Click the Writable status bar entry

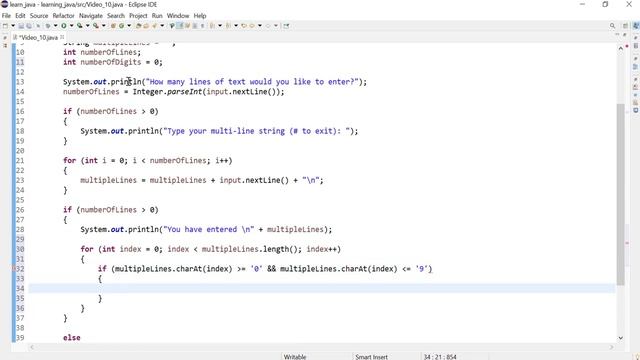coord(295,357)
